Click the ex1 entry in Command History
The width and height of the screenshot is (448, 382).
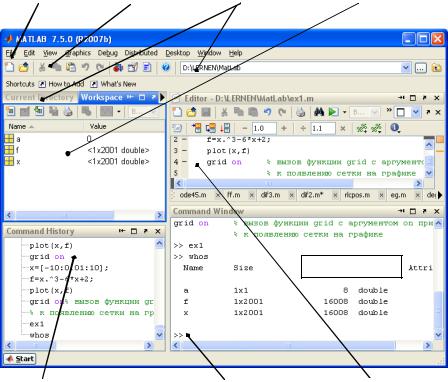click(x=37, y=324)
